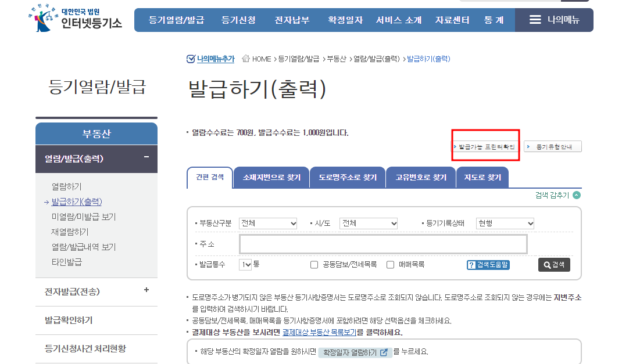The width and height of the screenshot is (622, 364).
Task: Open the 등기기록상태 dropdown
Action: coord(505,224)
